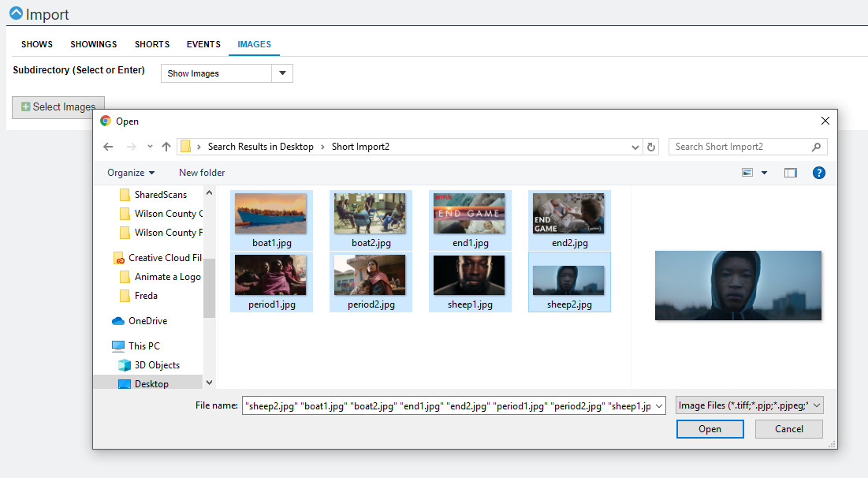The image size is (868, 478).
Task: Open the view options dropdown arrow
Action: coord(765,173)
